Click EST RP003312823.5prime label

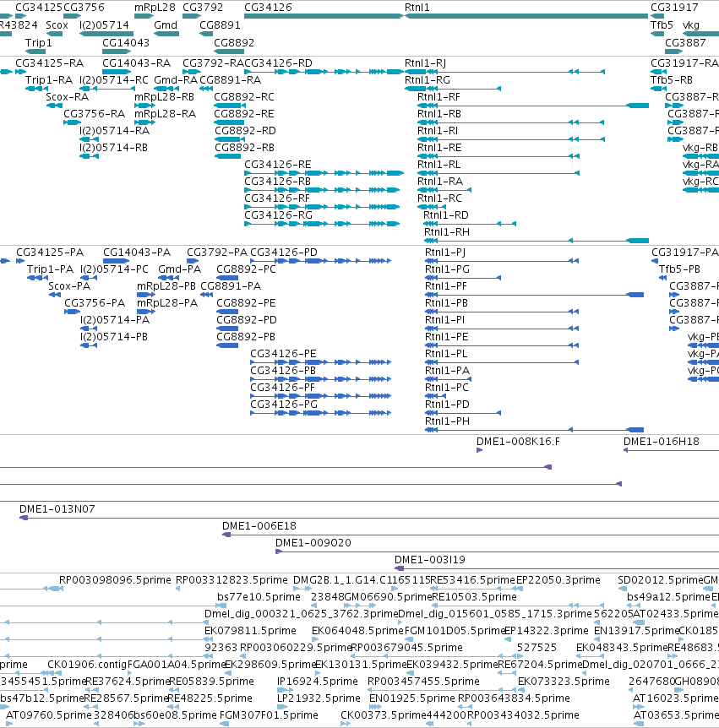click(231, 580)
